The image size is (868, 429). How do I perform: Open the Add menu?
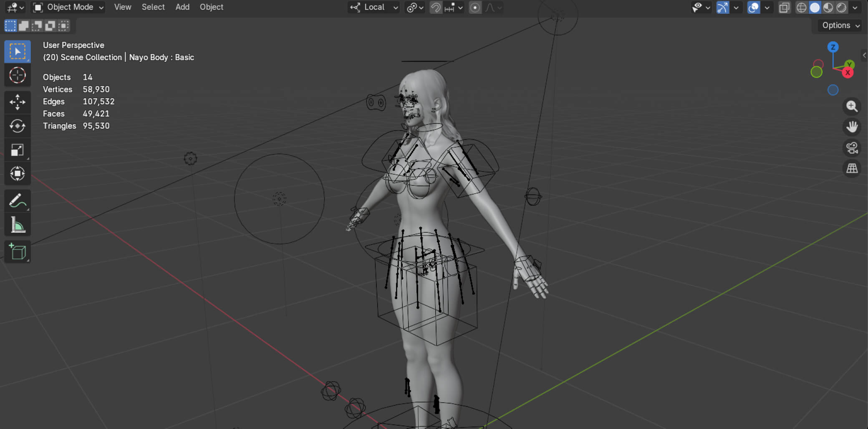click(182, 7)
